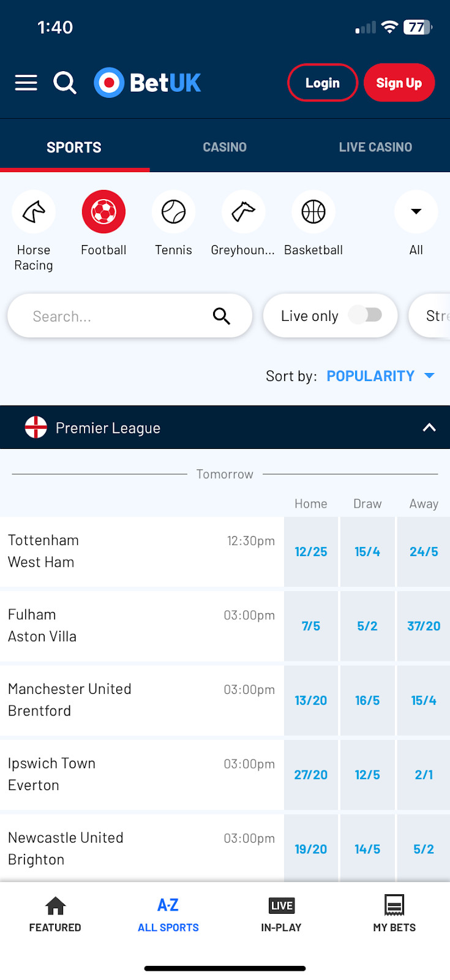
Task: Go to the Featured home icon
Action: point(55,905)
